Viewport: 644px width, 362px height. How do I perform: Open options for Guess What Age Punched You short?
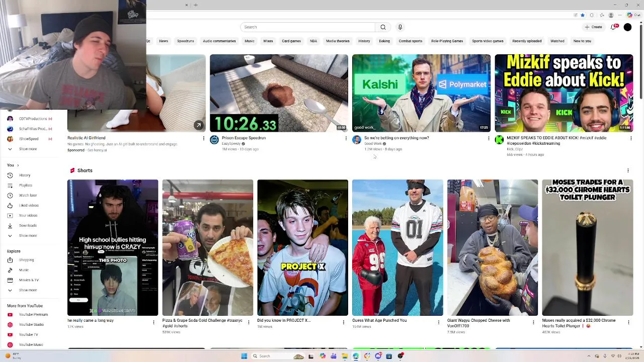coord(438,322)
